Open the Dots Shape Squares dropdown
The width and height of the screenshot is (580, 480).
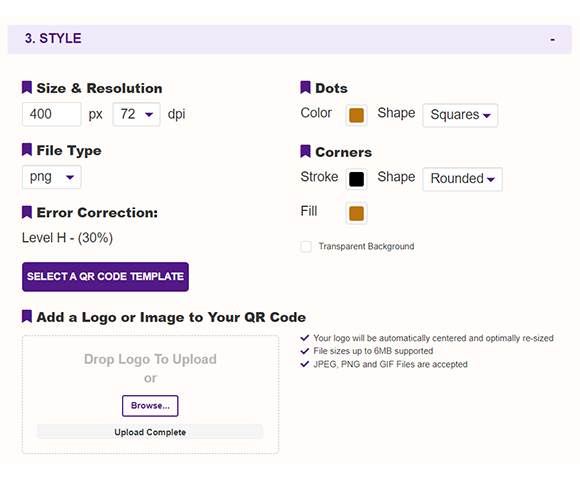[460, 115]
